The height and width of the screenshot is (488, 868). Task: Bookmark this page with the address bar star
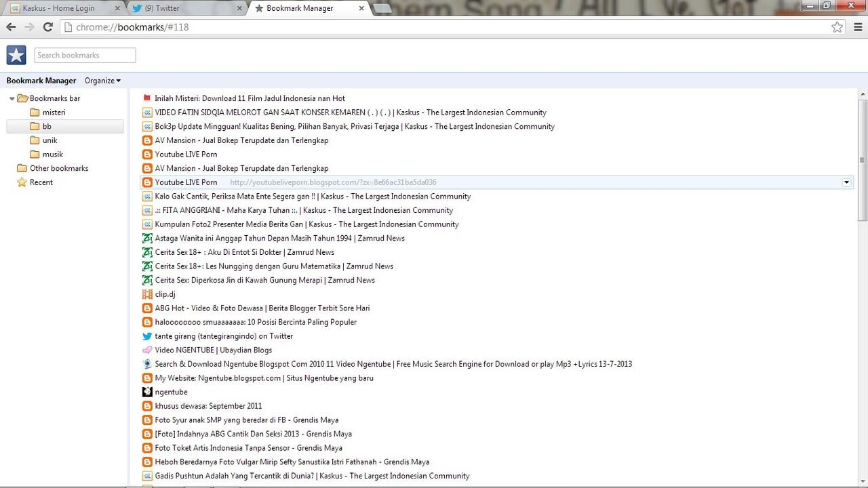[x=837, y=27]
